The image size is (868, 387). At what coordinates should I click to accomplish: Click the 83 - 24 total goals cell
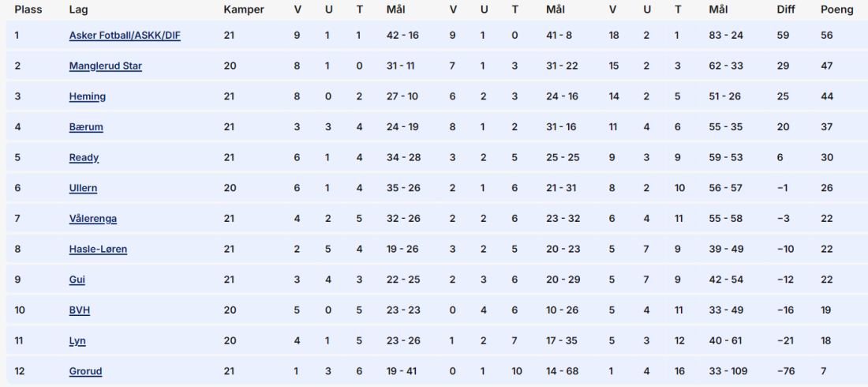coord(726,36)
